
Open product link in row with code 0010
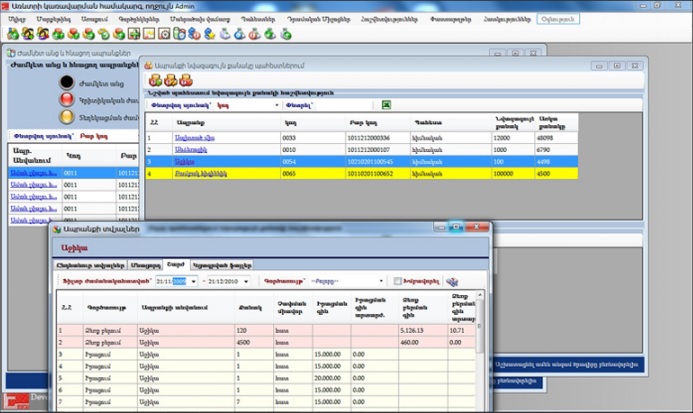click(191, 150)
